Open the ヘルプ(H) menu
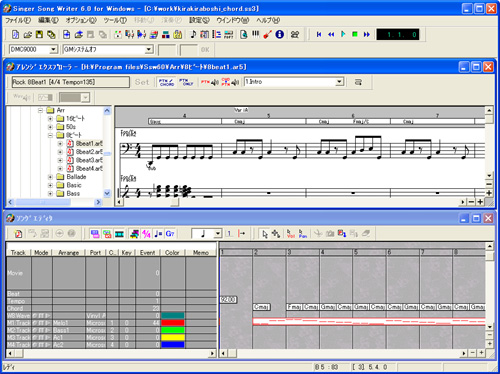 coord(268,20)
